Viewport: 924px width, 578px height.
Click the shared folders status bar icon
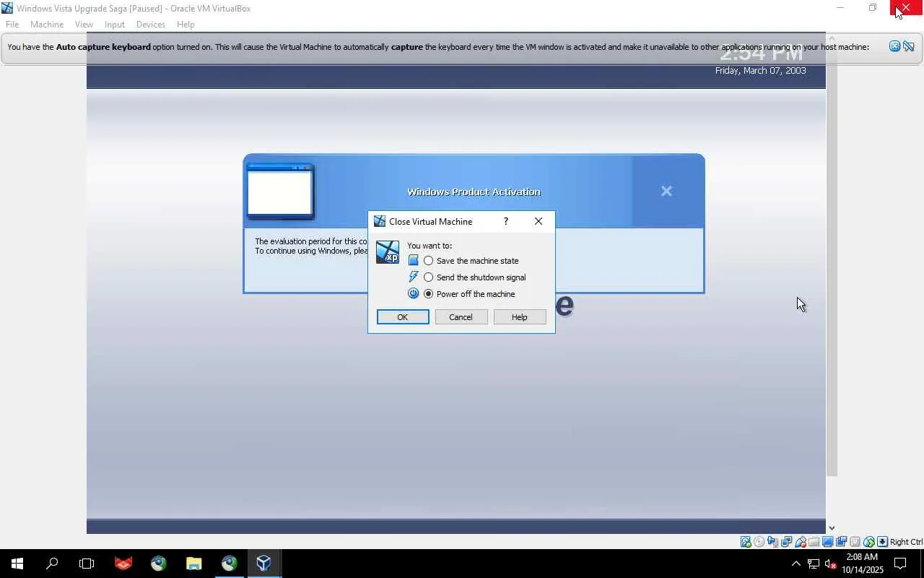(x=814, y=542)
